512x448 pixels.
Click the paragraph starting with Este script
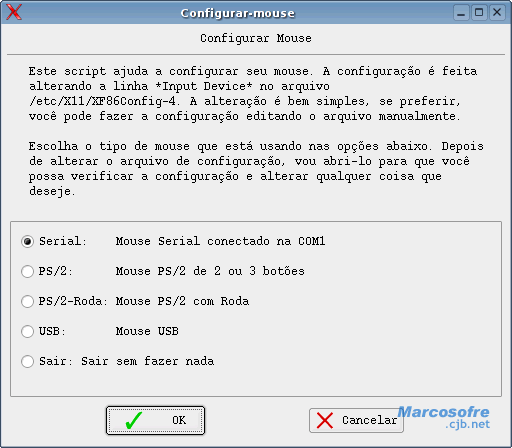point(253,94)
